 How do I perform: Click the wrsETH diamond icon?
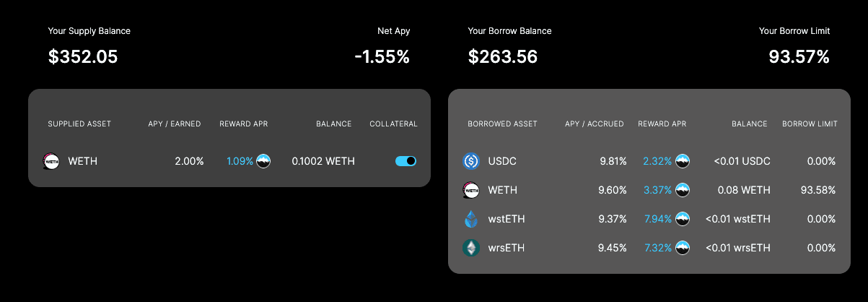coord(471,248)
